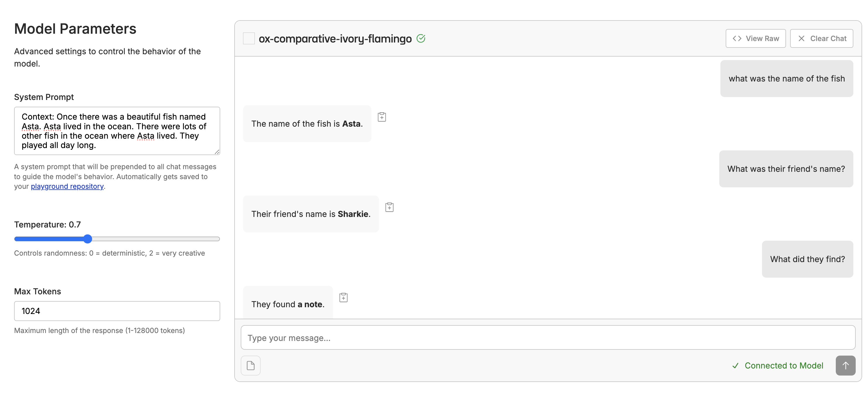Viewport: 868px width, 394px height.
Task: Click the green verification checkmark beside the model name
Action: (x=421, y=38)
